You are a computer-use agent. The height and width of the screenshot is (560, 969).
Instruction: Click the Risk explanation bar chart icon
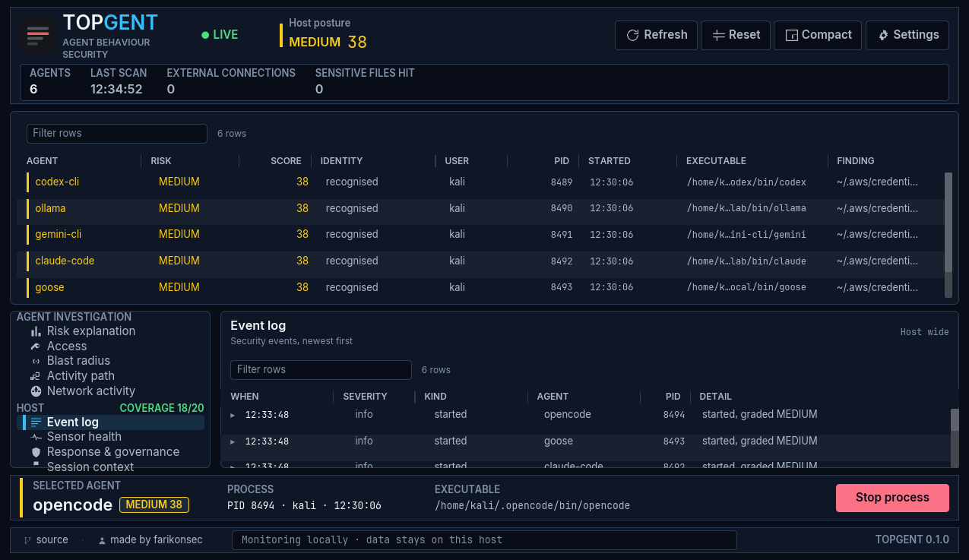36,331
